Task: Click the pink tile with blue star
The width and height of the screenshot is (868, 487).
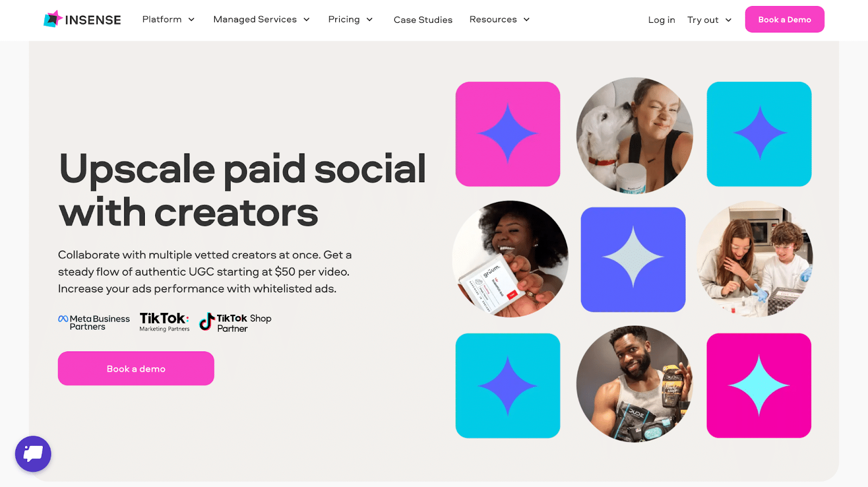Action: coord(508,134)
